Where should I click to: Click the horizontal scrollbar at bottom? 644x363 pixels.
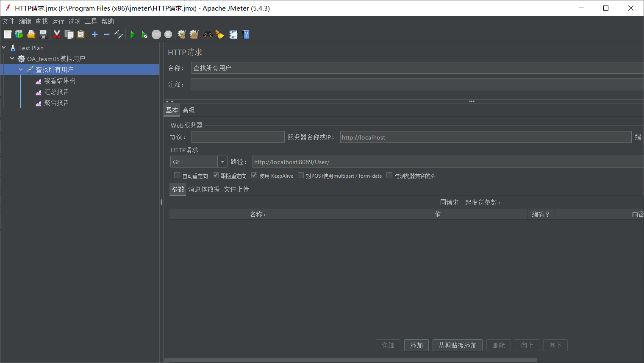point(350,360)
